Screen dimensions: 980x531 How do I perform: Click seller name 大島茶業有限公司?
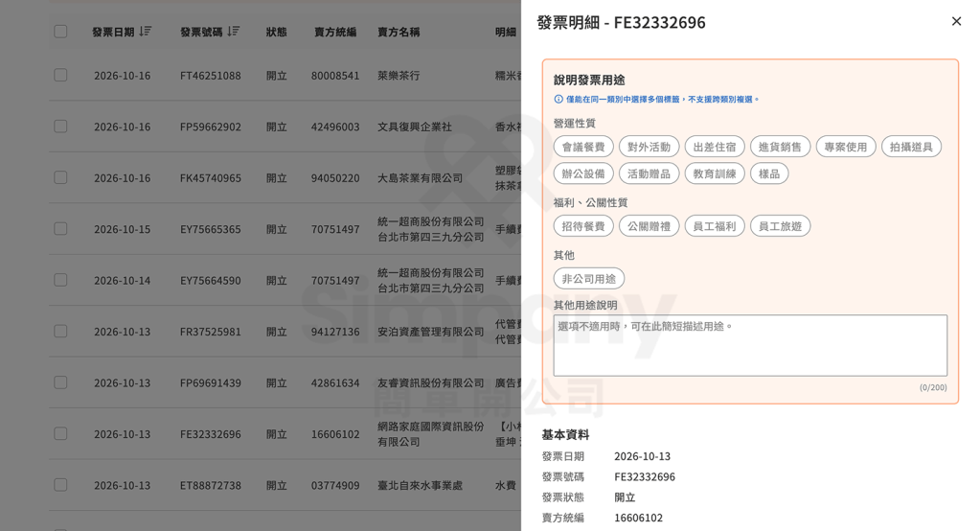(420, 178)
